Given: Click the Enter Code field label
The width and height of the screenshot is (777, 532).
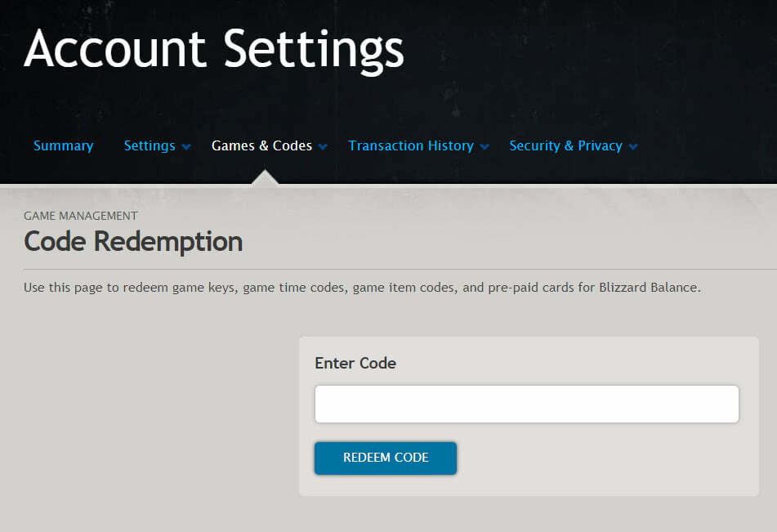Looking at the screenshot, I should tap(355, 364).
